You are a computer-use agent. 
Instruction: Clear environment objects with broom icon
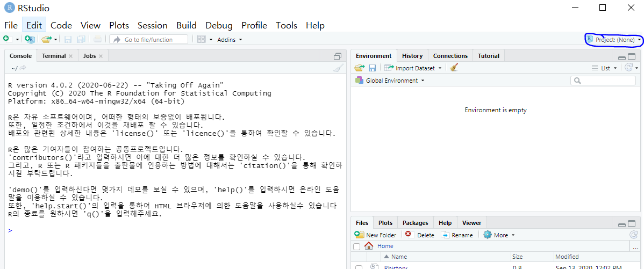[453, 68]
